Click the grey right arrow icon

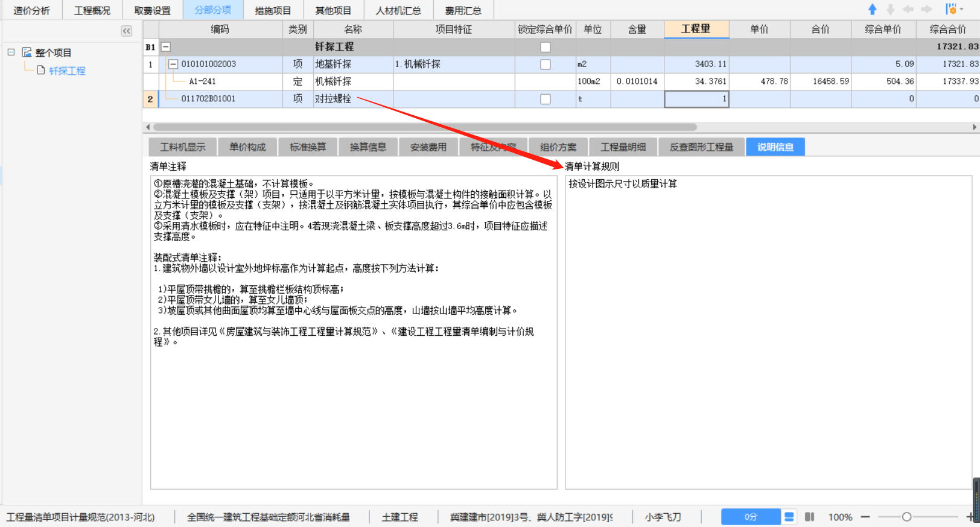click(926, 9)
